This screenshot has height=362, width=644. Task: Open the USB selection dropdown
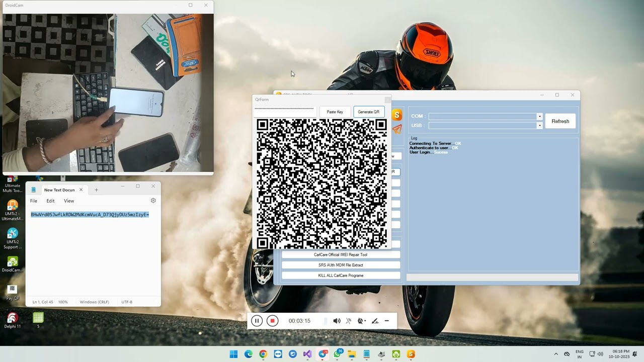coord(539,125)
